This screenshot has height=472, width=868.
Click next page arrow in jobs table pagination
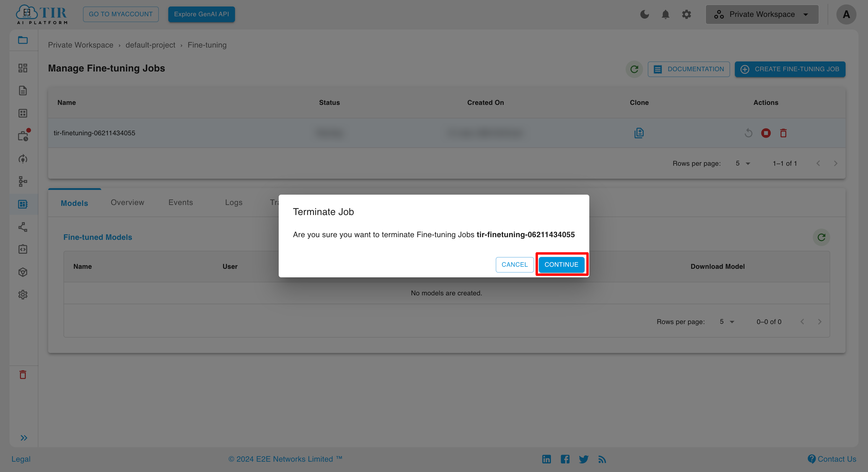pyautogui.click(x=835, y=163)
